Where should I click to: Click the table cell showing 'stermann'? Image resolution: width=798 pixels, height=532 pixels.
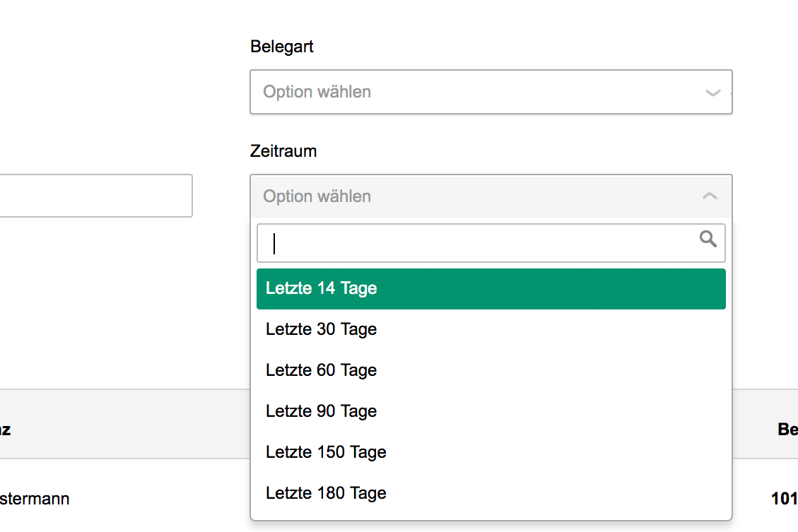35,499
